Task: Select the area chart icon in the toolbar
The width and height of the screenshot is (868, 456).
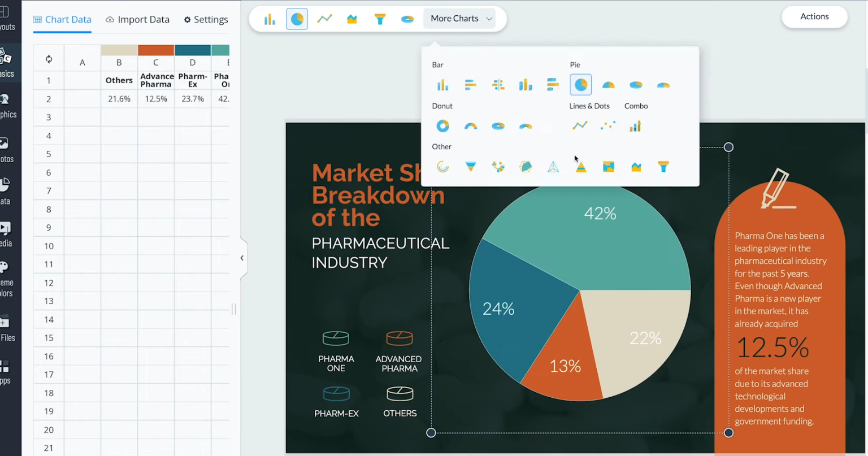Action: tap(352, 19)
